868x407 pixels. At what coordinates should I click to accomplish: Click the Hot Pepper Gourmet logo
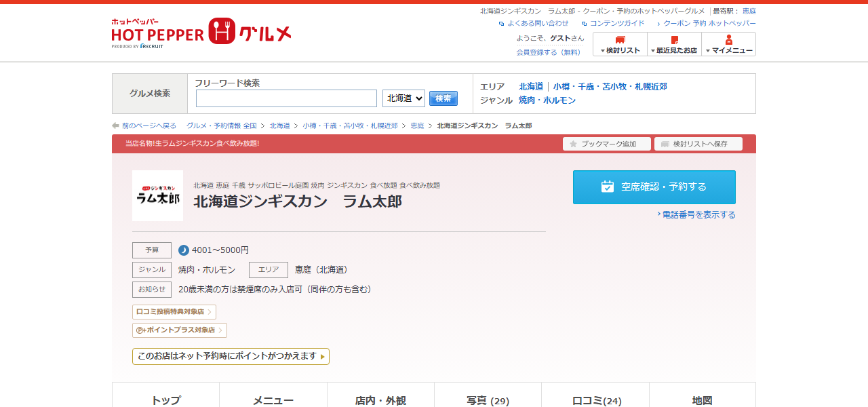coord(201,33)
